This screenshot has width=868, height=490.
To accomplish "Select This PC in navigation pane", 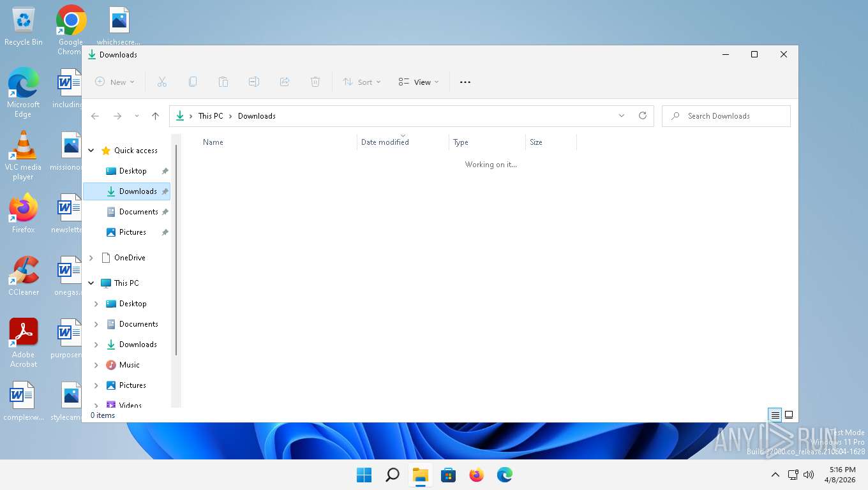I will click(x=126, y=283).
